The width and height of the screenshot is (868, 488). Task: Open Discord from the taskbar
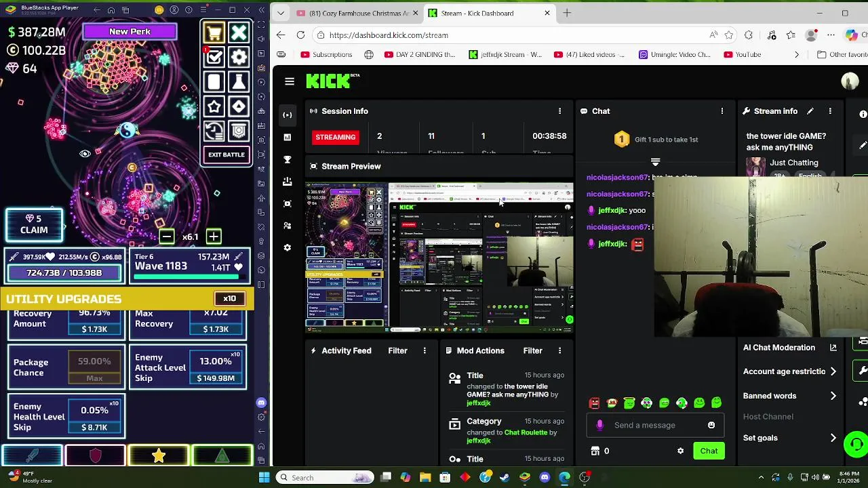coord(545,477)
